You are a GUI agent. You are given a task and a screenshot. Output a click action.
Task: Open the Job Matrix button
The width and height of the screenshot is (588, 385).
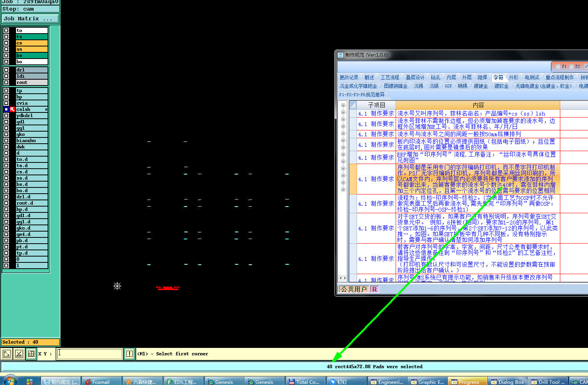[30, 19]
